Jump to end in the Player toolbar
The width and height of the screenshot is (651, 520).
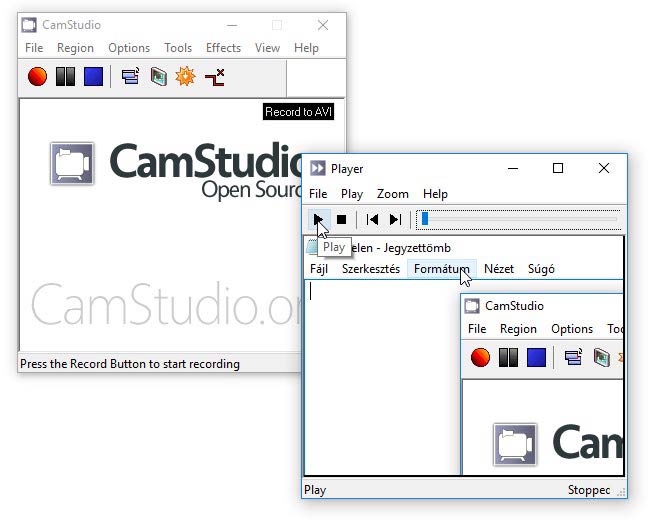click(395, 219)
